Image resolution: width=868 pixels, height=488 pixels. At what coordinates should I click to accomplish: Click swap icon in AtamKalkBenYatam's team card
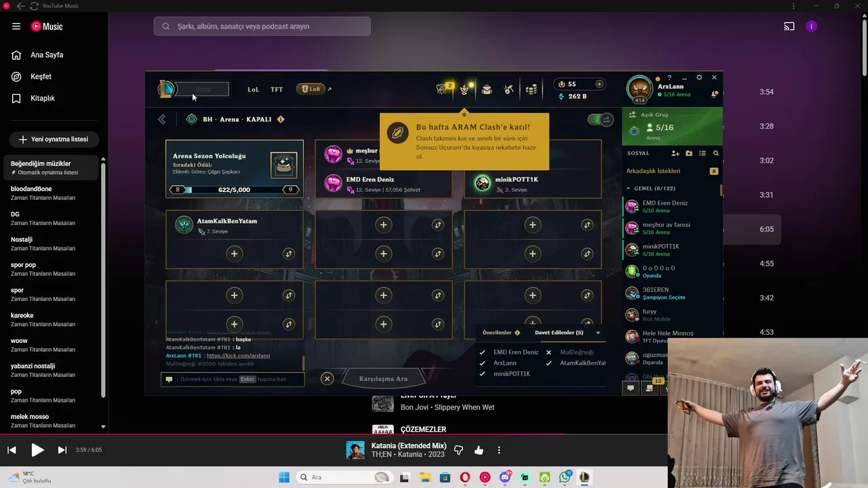coord(288,253)
